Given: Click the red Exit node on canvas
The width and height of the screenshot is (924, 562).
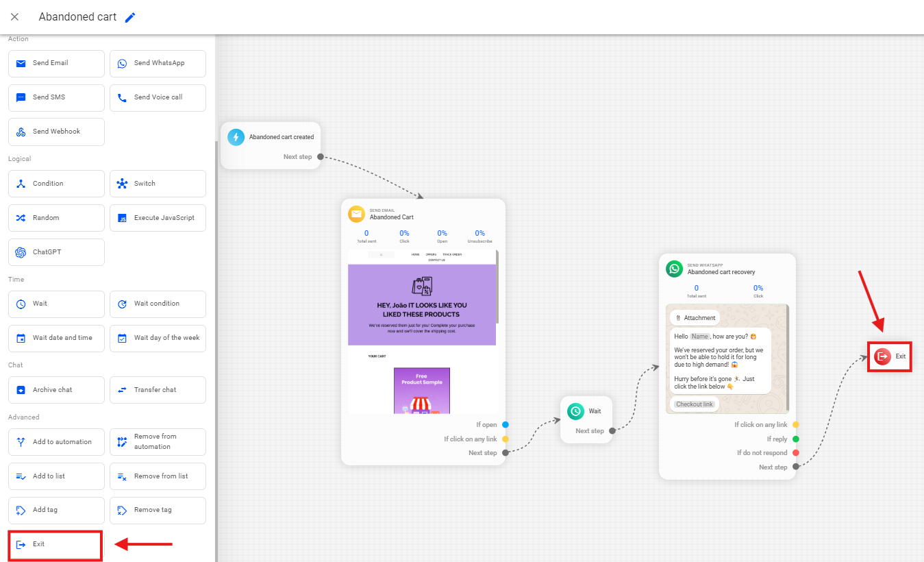Looking at the screenshot, I should point(890,356).
